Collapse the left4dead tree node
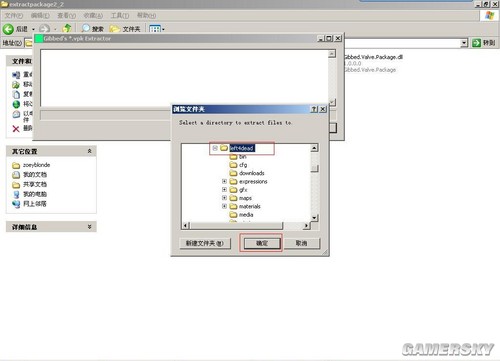Image resolution: width=500 pixels, height=361 pixels. click(x=215, y=148)
